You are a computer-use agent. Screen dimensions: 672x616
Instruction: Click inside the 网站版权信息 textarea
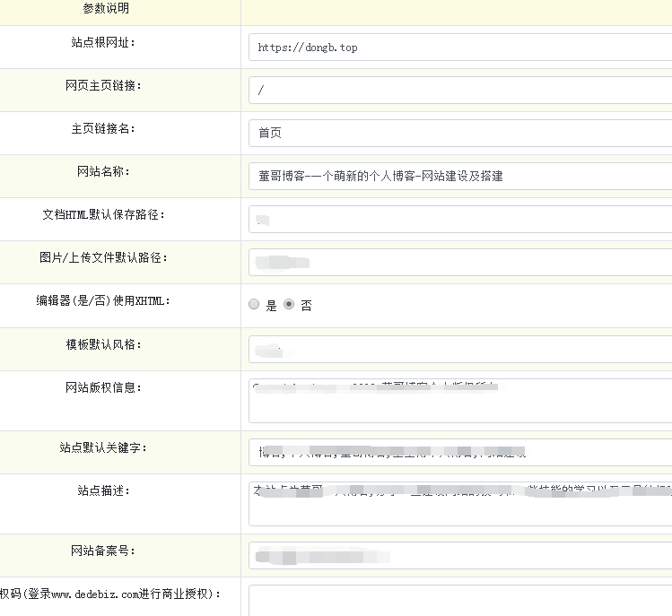[x=460, y=400]
